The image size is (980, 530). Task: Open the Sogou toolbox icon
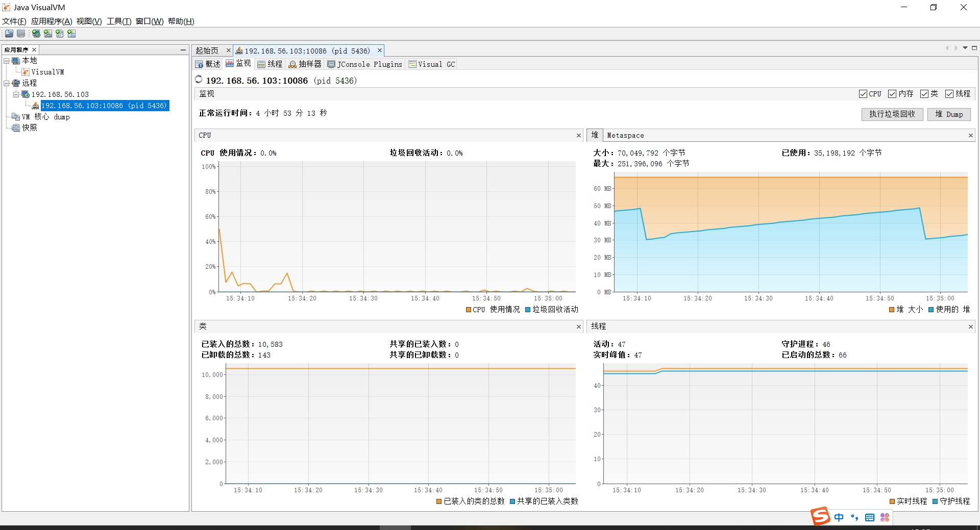pos(885,517)
